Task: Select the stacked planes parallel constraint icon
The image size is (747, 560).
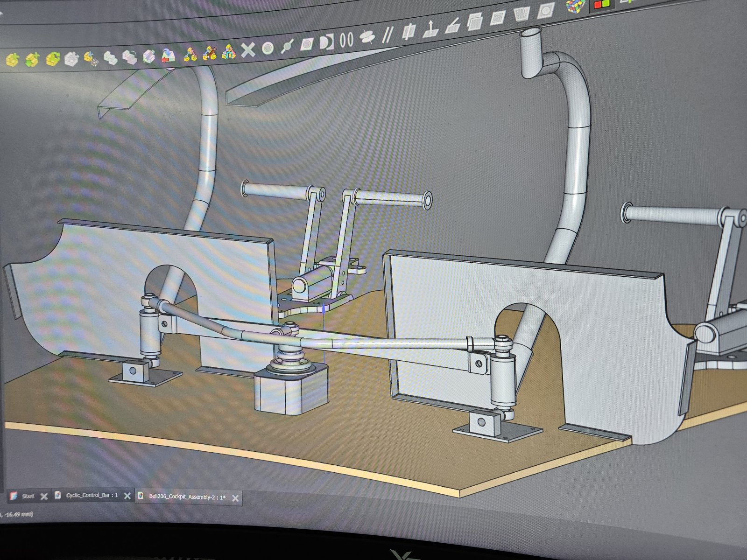Action: click(475, 22)
